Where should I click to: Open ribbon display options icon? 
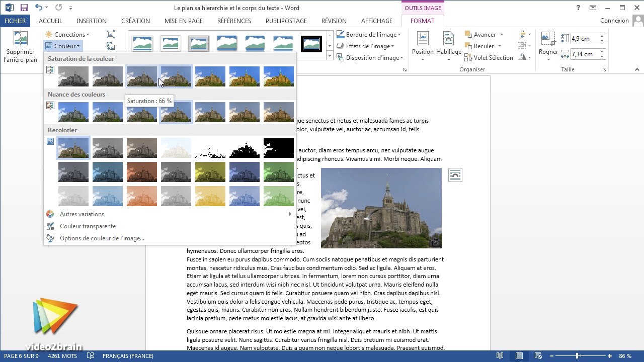[593, 8]
